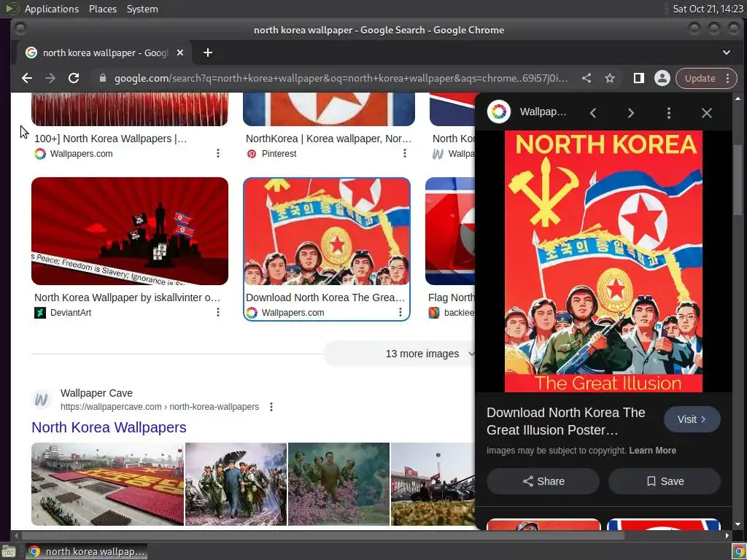747x560 pixels.
Task: Click the Chrome icon in bottom tray
Action: pos(738,551)
